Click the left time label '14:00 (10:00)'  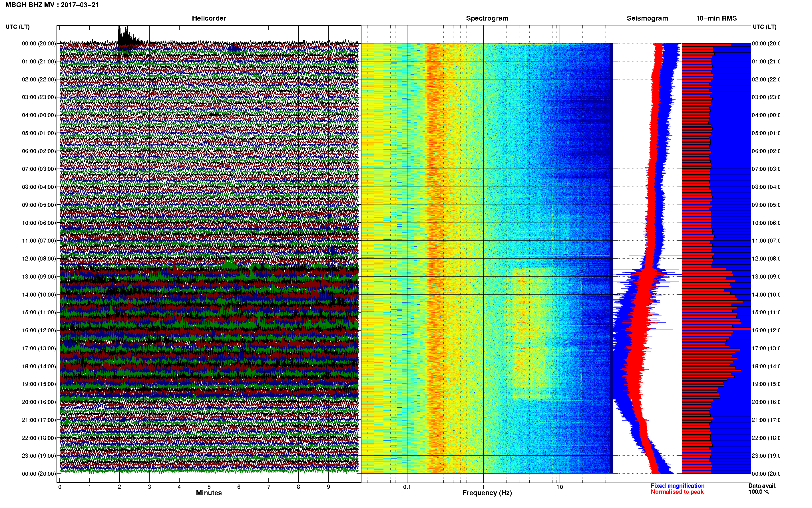click(x=39, y=295)
